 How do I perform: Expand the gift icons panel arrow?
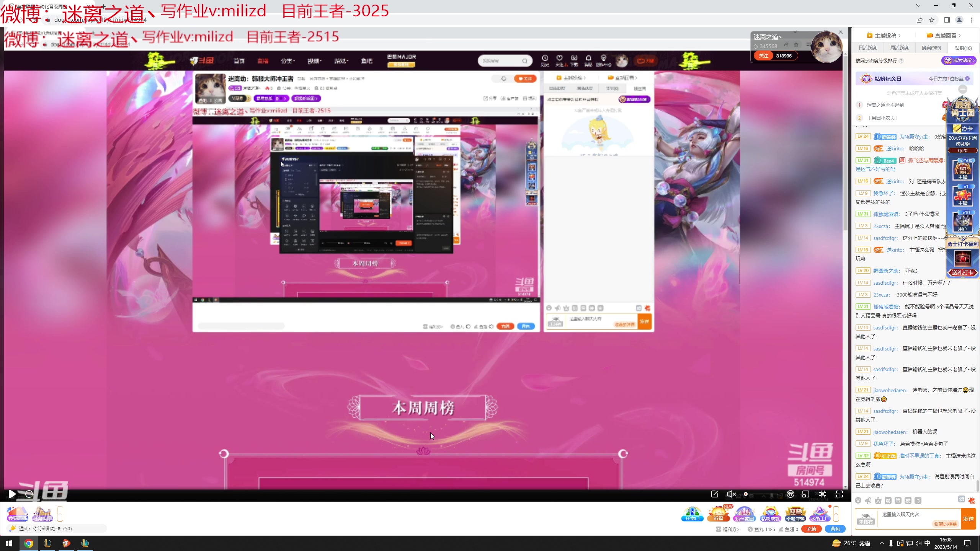pos(836,514)
